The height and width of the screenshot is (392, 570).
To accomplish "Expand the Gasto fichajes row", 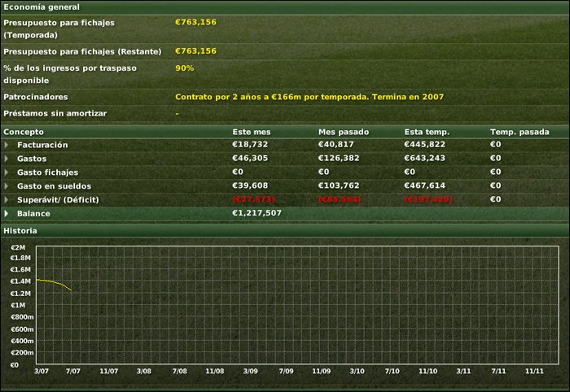I will pos(7,172).
